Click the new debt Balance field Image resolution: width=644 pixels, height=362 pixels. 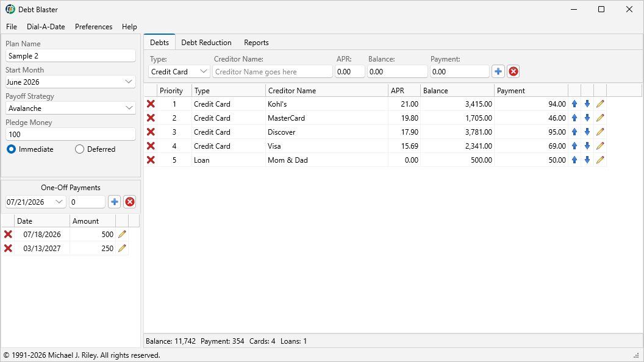click(x=398, y=71)
